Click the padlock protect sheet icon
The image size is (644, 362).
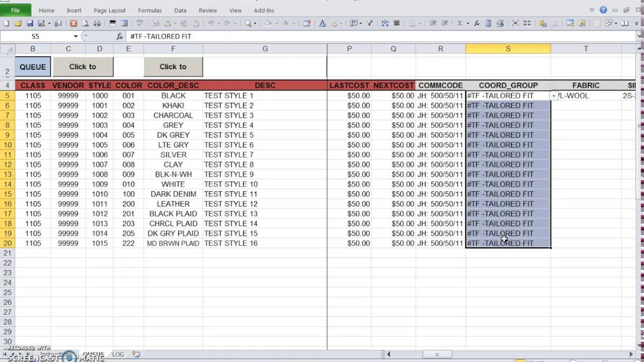(x=542, y=23)
